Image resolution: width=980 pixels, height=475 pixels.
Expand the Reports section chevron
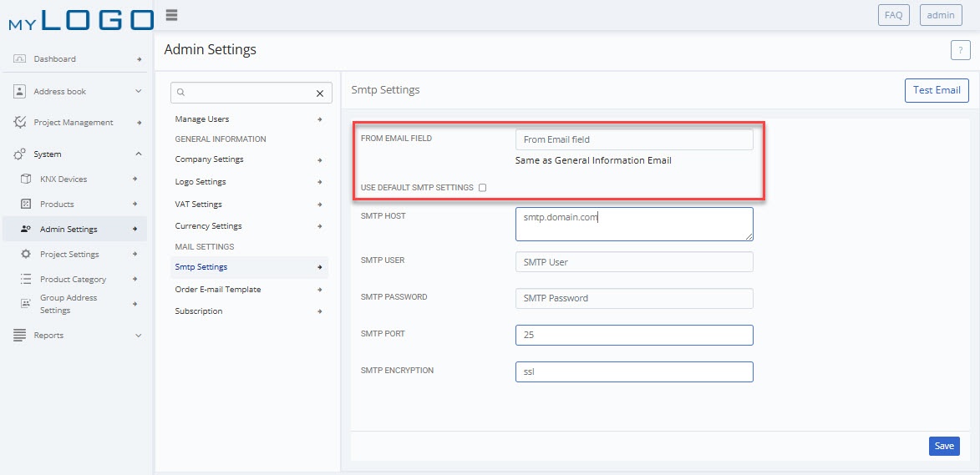138,336
